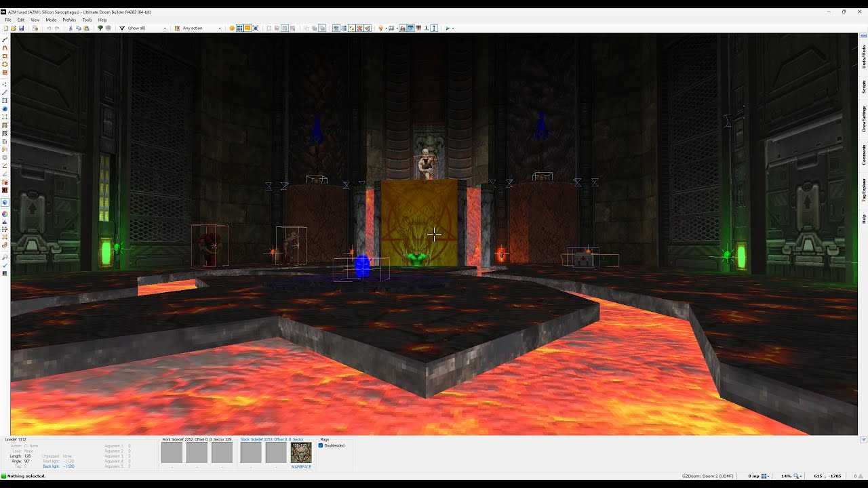Click the 'GZDoom: Doom 2 (UDMF)' status label

click(707, 476)
